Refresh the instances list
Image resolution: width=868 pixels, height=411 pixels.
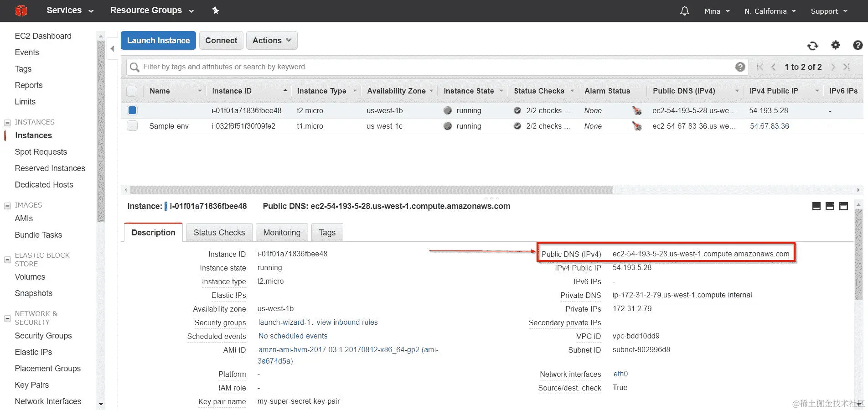point(812,46)
